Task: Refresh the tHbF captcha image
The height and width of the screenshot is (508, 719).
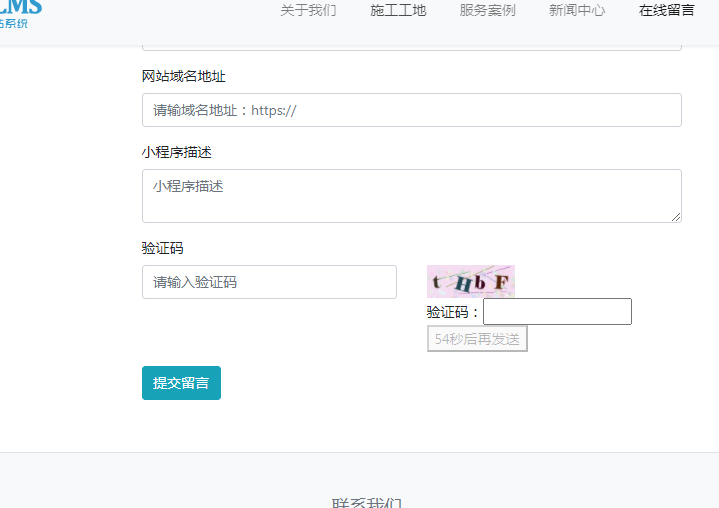Action: [x=470, y=281]
